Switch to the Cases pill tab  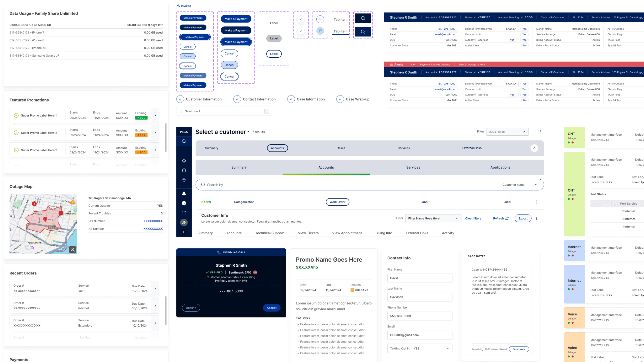[341, 148]
